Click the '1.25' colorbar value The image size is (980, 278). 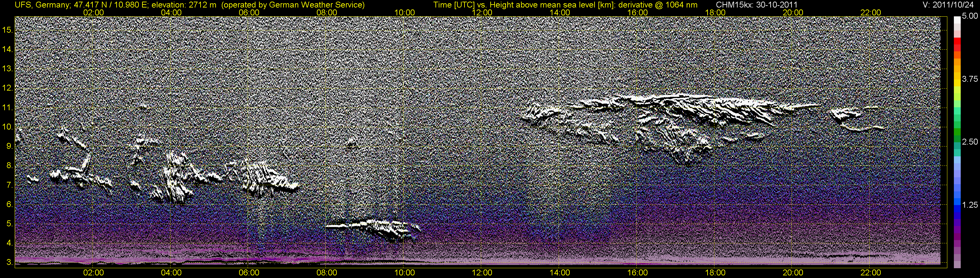point(970,205)
